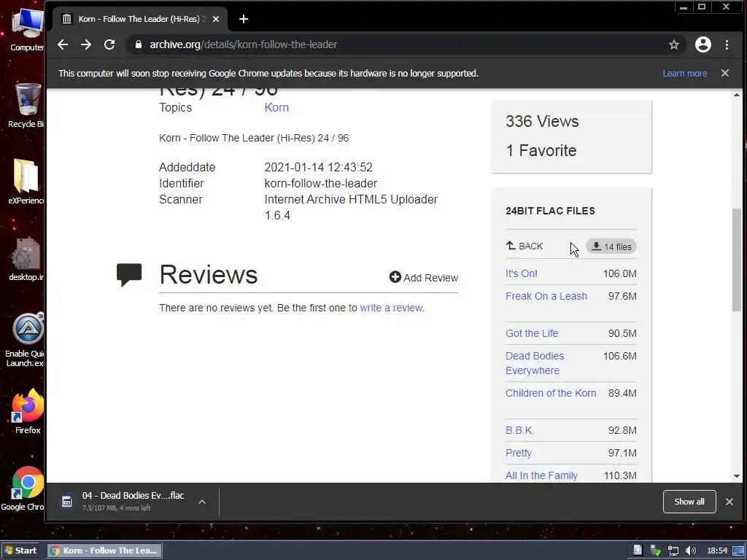Click the page scrollbar down arrow
Screen dimensions: 747x560
(x=737, y=475)
